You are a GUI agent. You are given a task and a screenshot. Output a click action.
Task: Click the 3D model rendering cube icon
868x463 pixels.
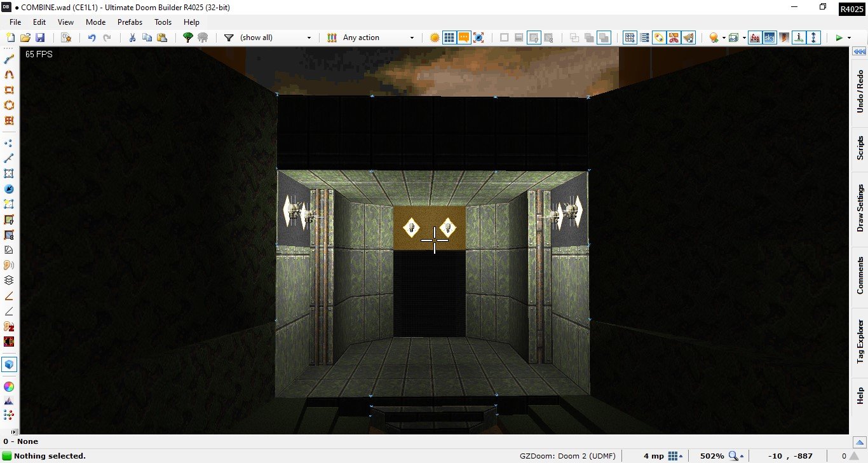734,38
